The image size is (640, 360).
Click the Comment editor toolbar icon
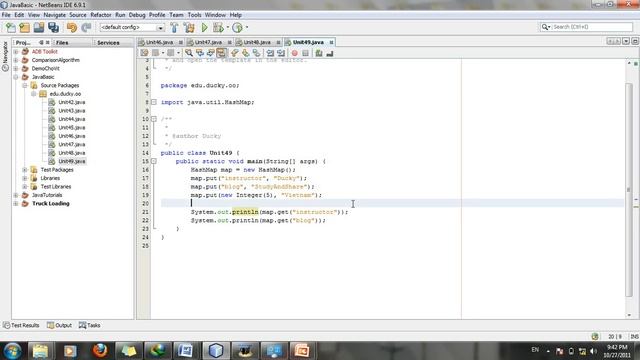point(319,53)
